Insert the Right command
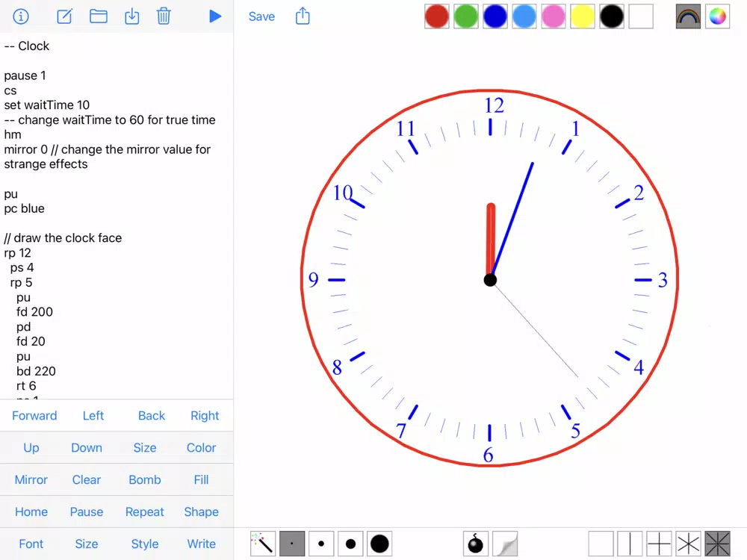 click(x=205, y=416)
